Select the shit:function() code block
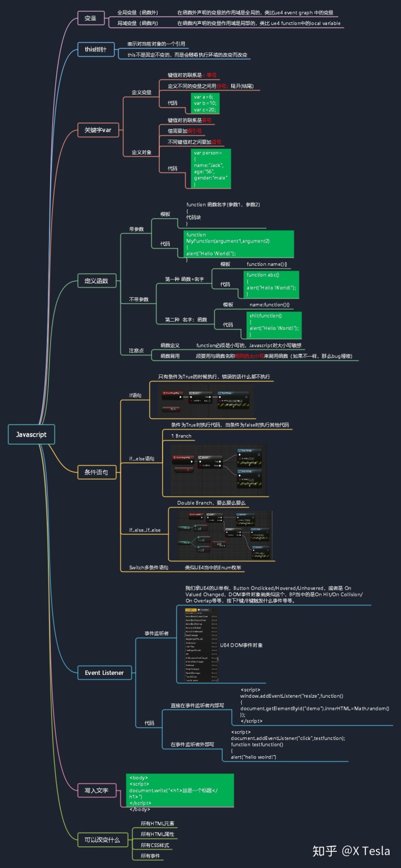The width and height of the screenshot is (401, 868). (274, 325)
